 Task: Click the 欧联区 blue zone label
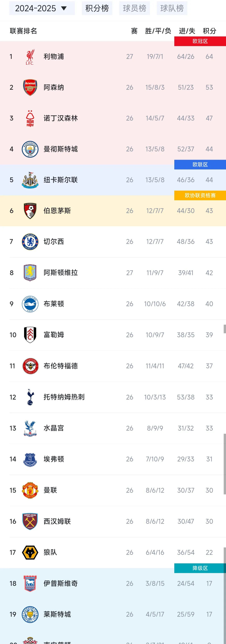(200, 164)
